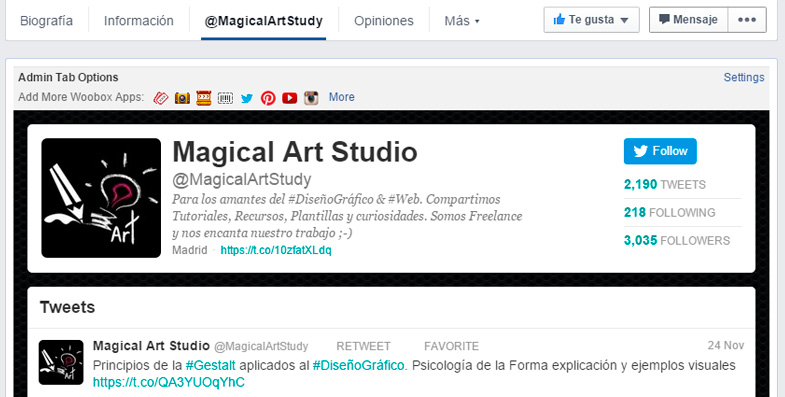The width and height of the screenshot is (785, 397).
Task: Add the Woobox coupon app icon
Action: [x=160, y=98]
